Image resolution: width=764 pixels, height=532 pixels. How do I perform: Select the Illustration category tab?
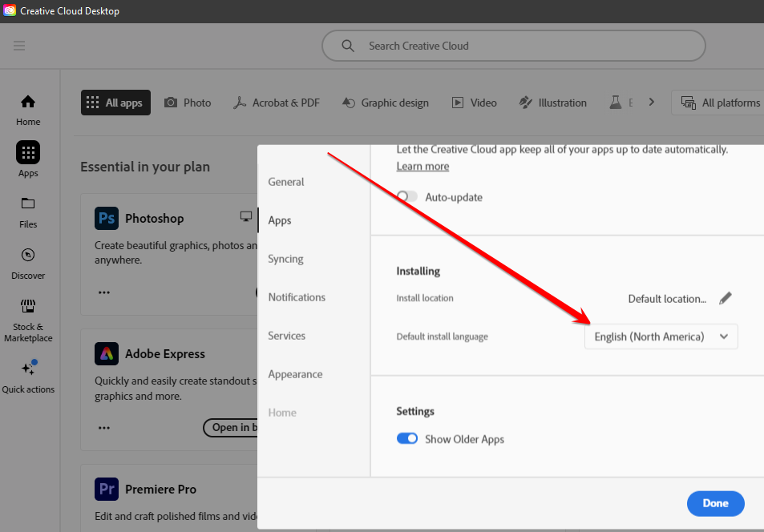point(552,103)
